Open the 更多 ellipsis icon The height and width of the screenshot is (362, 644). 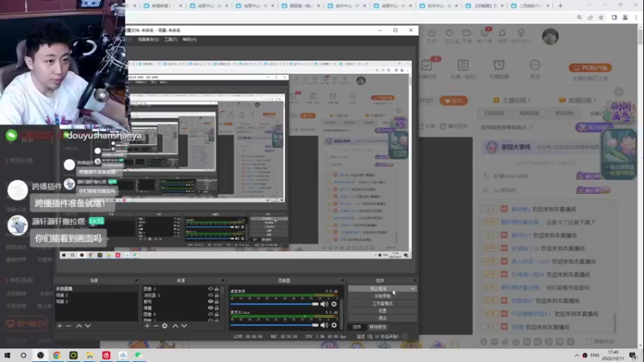pos(535,65)
